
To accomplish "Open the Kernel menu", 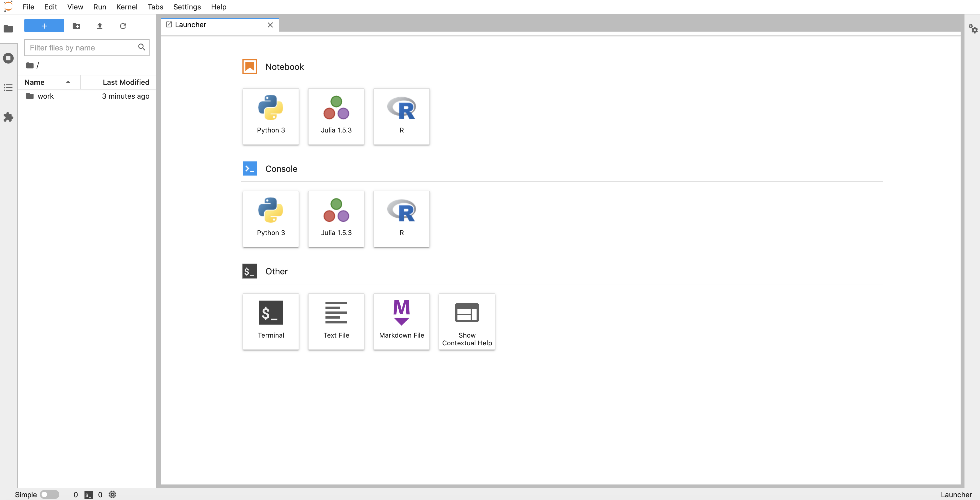I will (127, 7).
